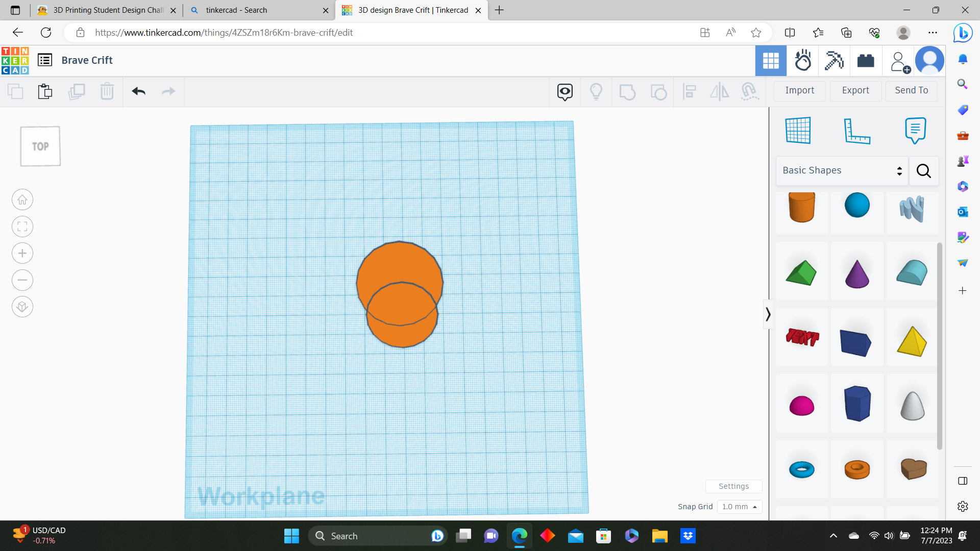Show hidden system tray icons chevron

[833, 536]
